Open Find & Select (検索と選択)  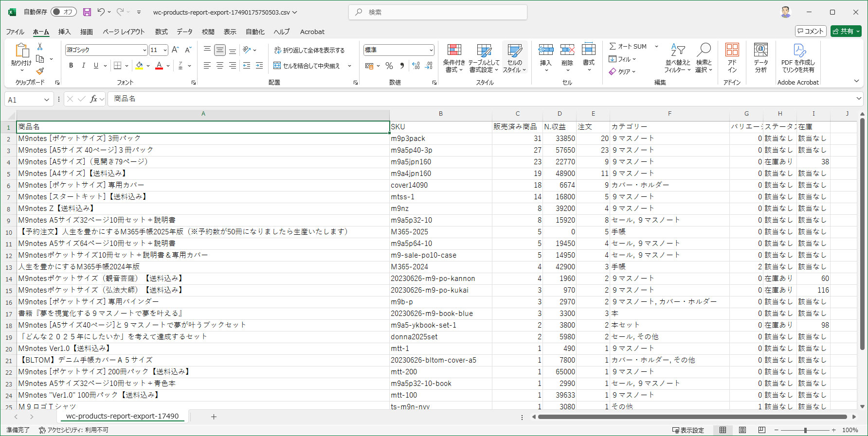click(x=704, y=58)
